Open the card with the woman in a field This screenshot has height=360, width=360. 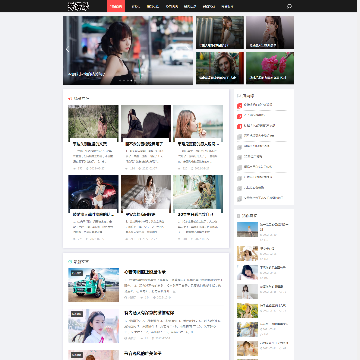(93, 138)
